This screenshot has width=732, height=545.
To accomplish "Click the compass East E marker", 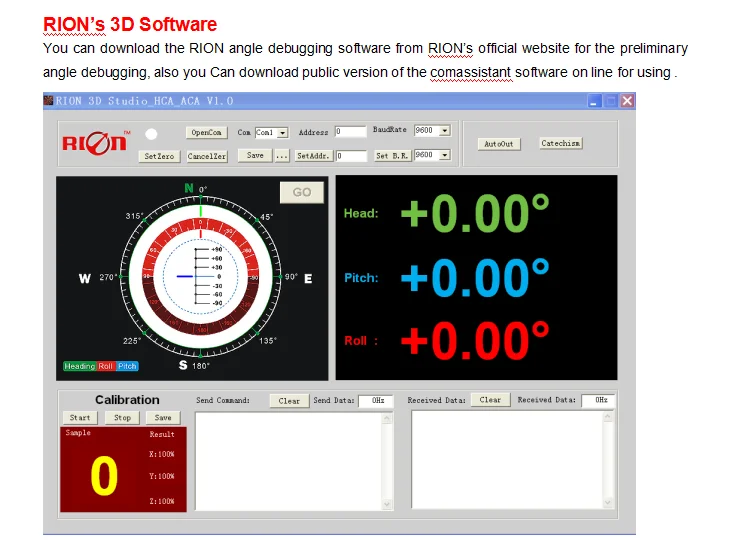I will [308, 279].
